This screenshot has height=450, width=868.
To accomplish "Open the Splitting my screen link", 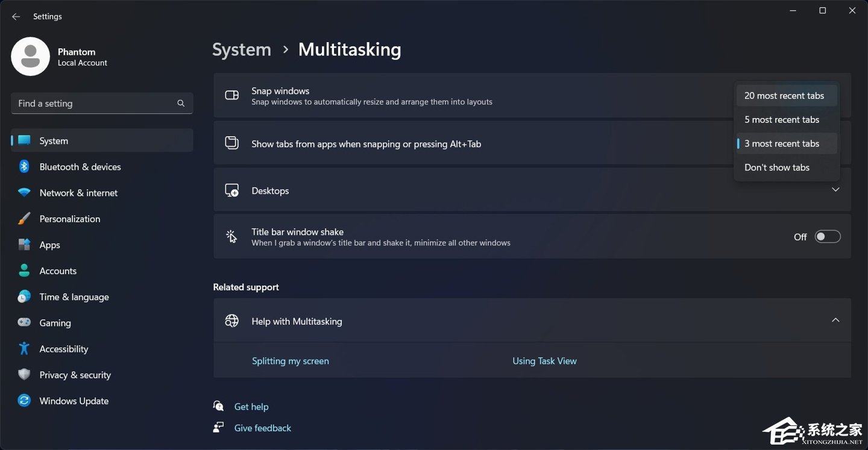I will pos(291,361).
